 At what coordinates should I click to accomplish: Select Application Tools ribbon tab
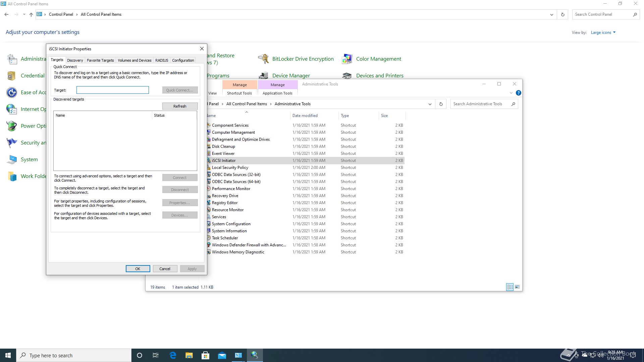[277, 93]
